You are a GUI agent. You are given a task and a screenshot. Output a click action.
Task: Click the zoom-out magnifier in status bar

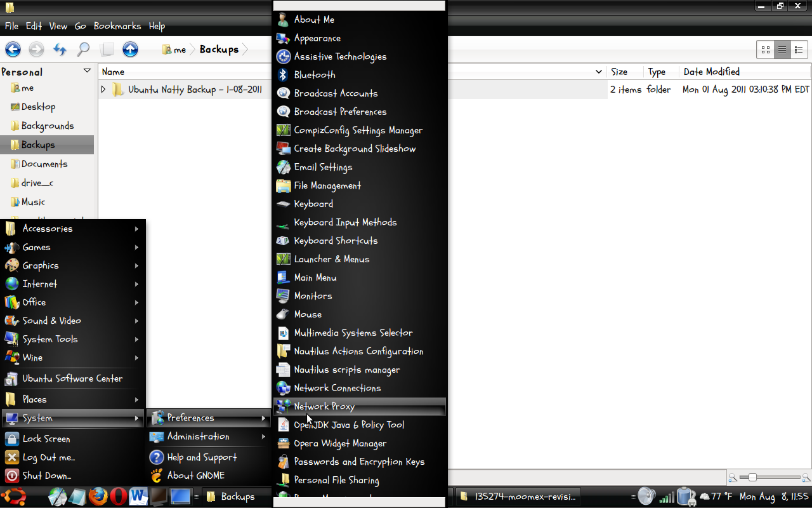click(x=733, y=478)
